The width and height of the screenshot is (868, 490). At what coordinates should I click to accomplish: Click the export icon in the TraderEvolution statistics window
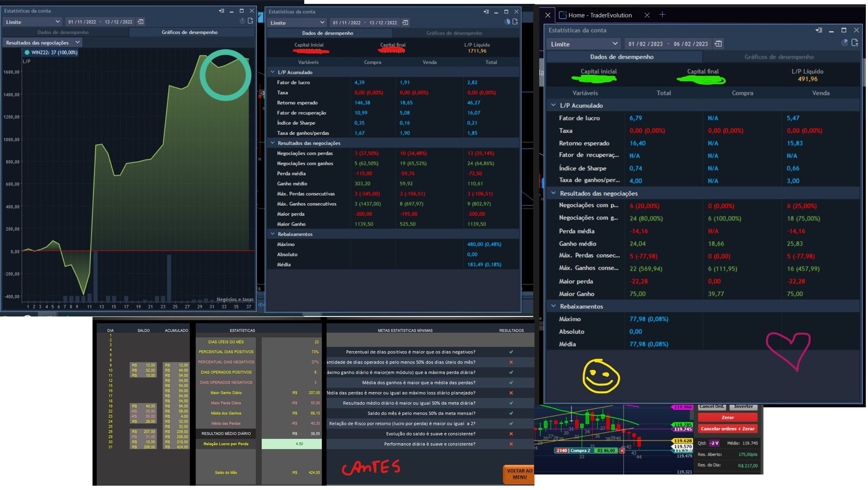click(855, 43)
